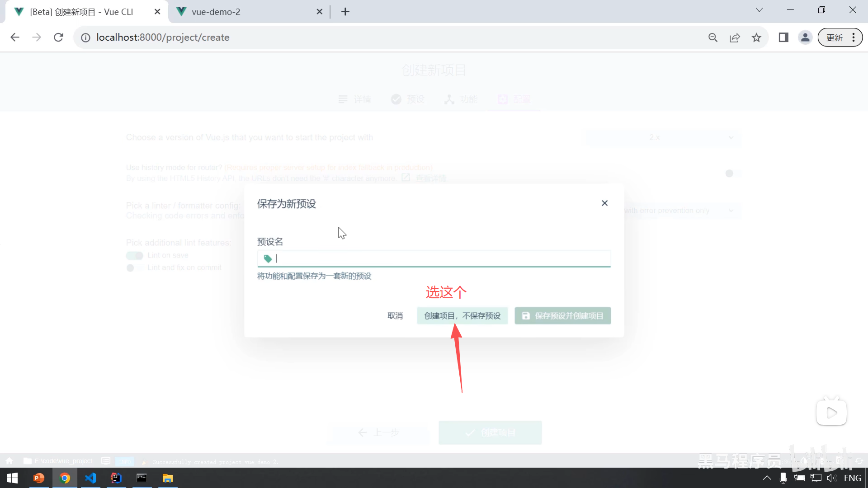Open Visual Studio Code from taskbar
The width and height of the screenshot is (868, 488).
pos(90,478)
